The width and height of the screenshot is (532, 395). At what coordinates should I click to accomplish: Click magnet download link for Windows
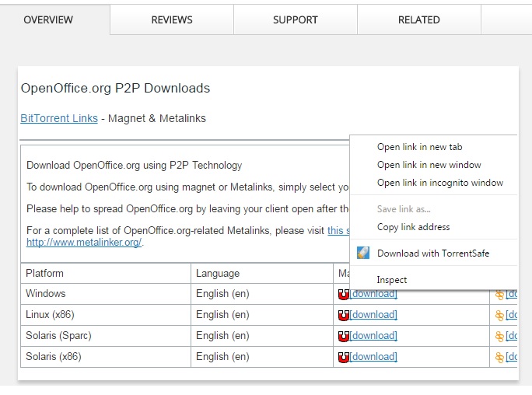(373, 294)
